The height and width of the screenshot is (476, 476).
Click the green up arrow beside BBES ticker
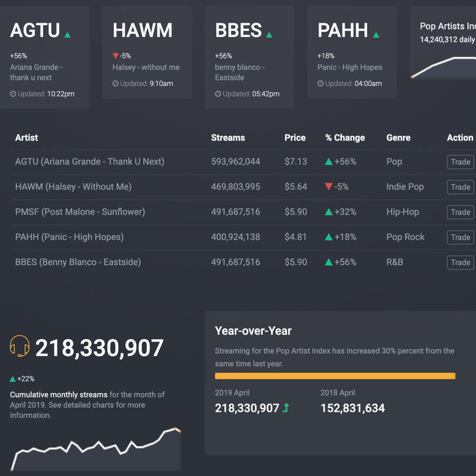tap(269, 35)
